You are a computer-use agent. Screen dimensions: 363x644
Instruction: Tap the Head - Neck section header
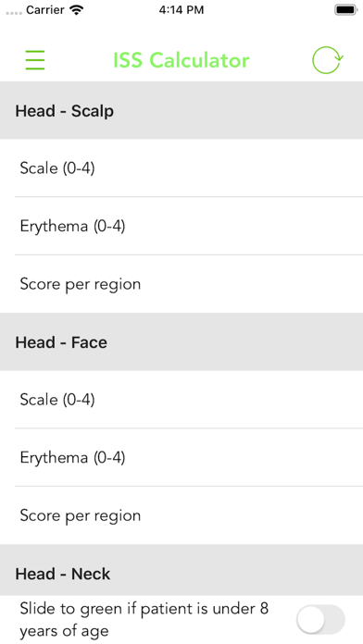(x=181, y=570)
